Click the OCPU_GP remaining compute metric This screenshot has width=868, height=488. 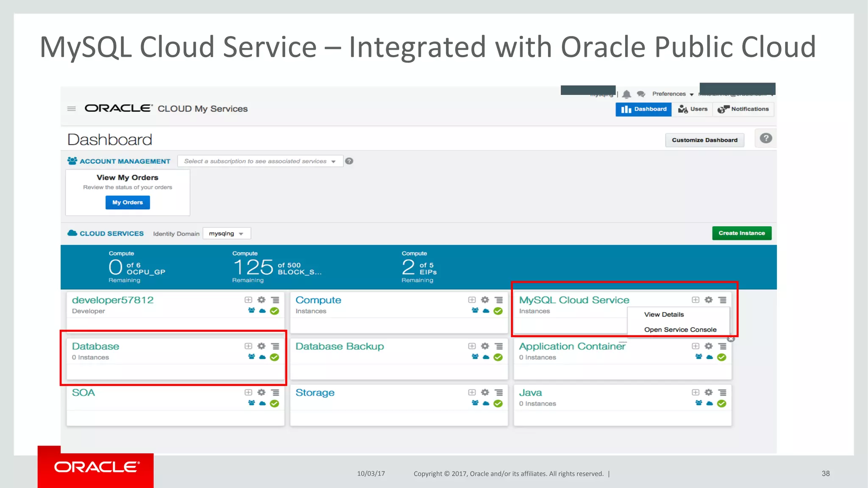[x=136, y=267]
